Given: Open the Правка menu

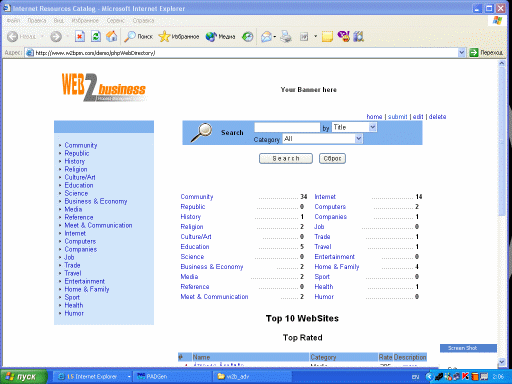Looking at the screenshot, I should 37,21.
